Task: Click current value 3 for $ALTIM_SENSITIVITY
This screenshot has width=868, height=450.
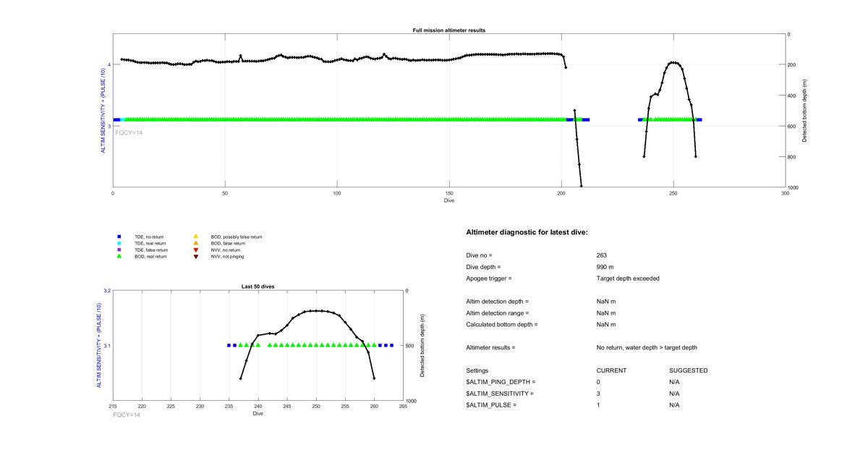Action: (599, 394)
